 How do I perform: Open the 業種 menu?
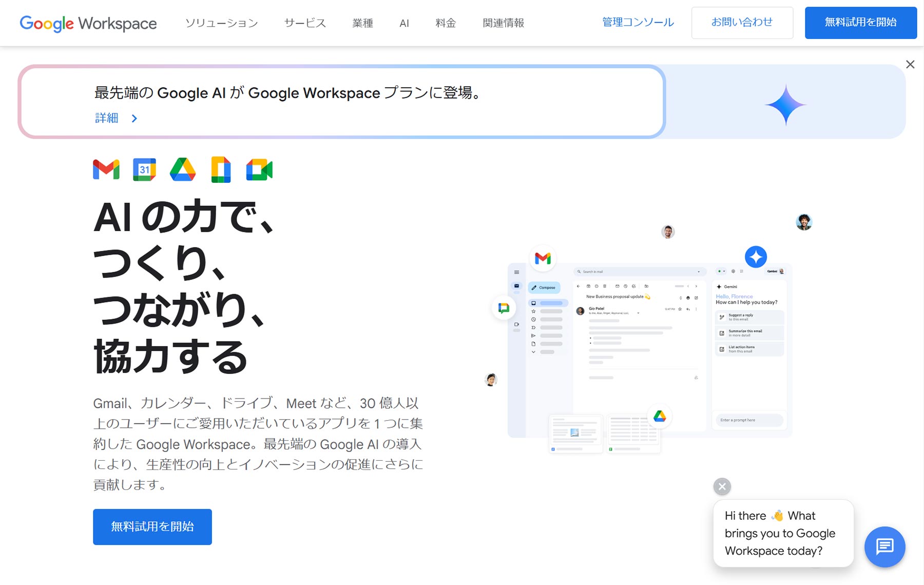pyautogui.click(x=362, y=23)
